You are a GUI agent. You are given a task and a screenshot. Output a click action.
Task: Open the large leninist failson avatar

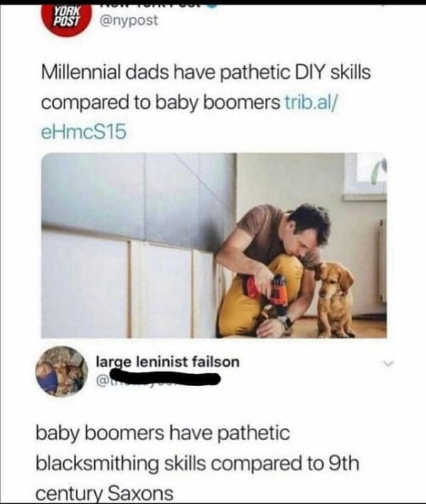click(x=61, y=371)
